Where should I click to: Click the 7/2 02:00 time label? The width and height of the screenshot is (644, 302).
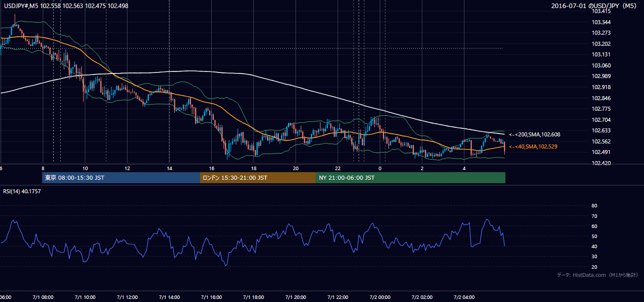tap(422, 297)
